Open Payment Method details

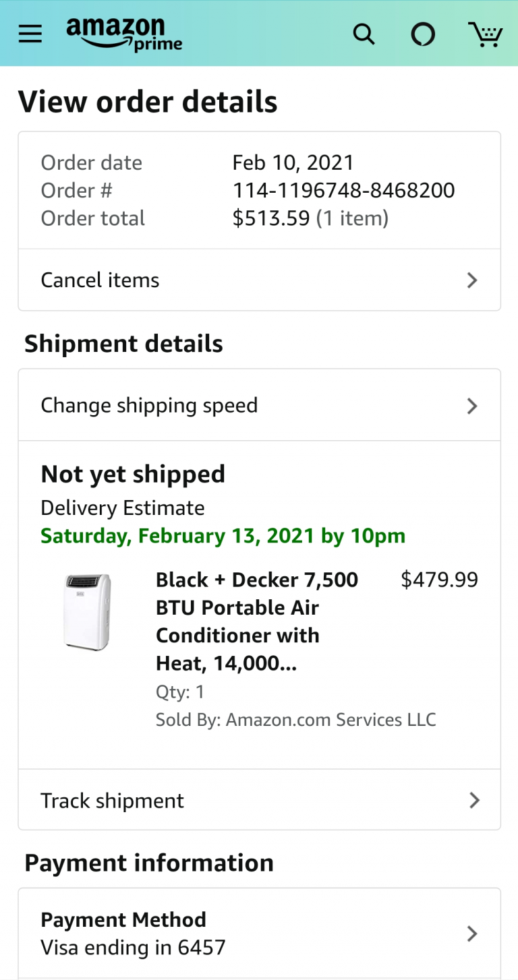pos(123,920)
